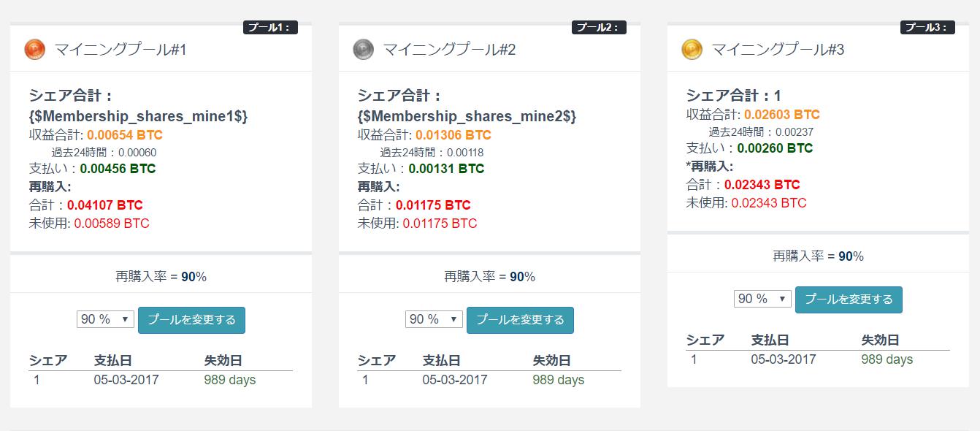The width and height of the screenshot is (980, 431).
Task: Open the 90 % dropdown in pool #1
Action: coord(105,319)
